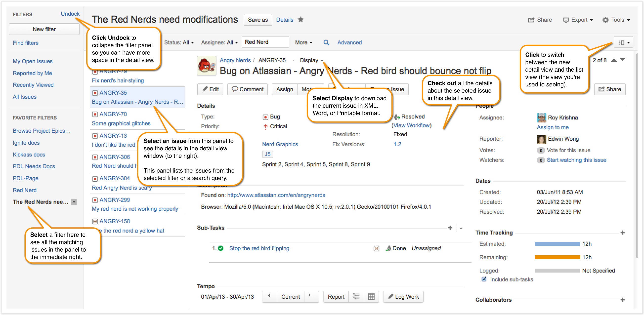
Task: Click the New filter button
Action: click(44, 29)
